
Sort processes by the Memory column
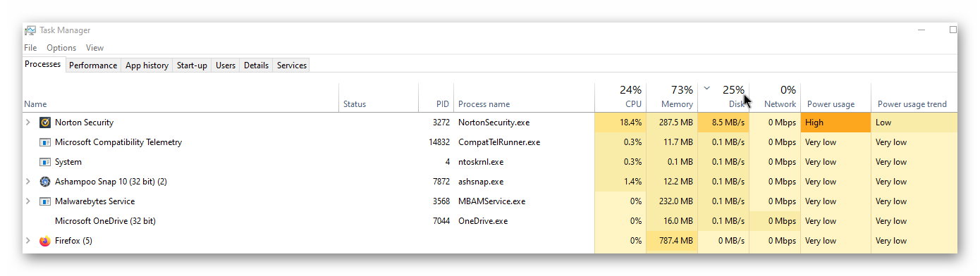[672, 96]
